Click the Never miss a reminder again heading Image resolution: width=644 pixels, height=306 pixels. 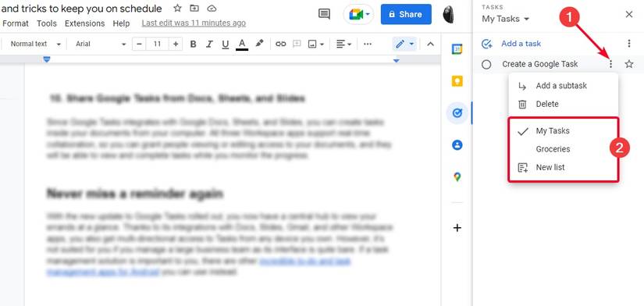coord(135,194)
